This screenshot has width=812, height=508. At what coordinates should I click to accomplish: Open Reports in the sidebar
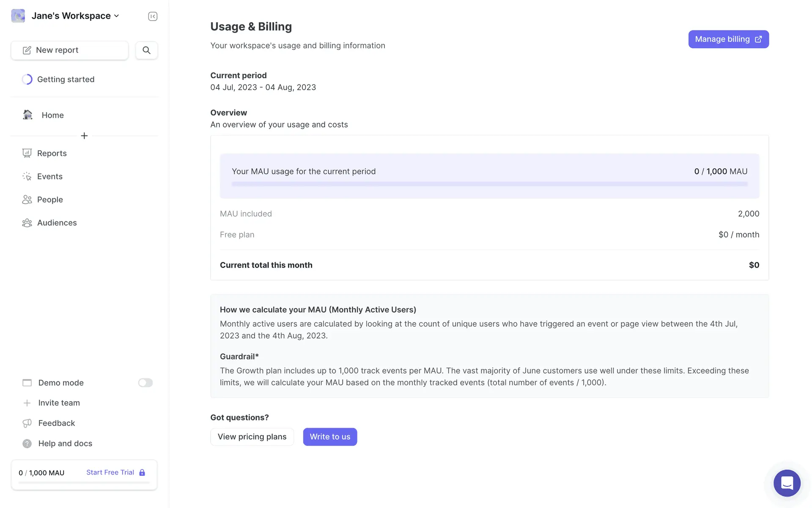pos(52,153)
